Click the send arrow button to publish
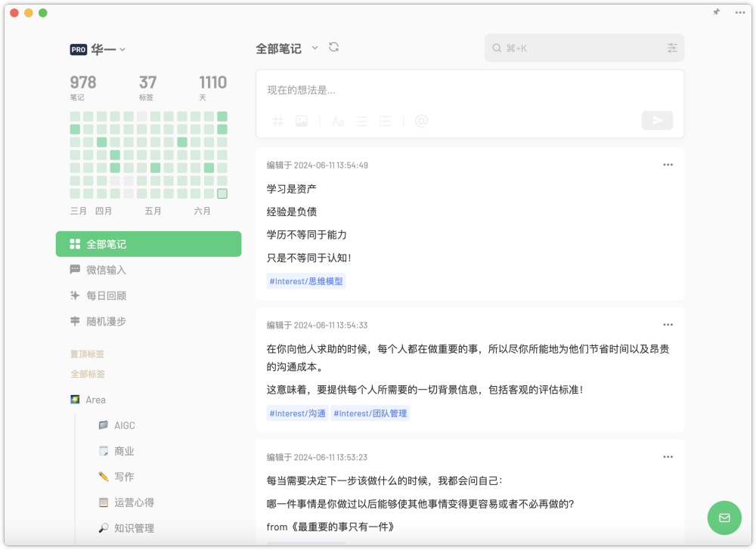This screenshot has height=550, width=756. pos(656,120)
